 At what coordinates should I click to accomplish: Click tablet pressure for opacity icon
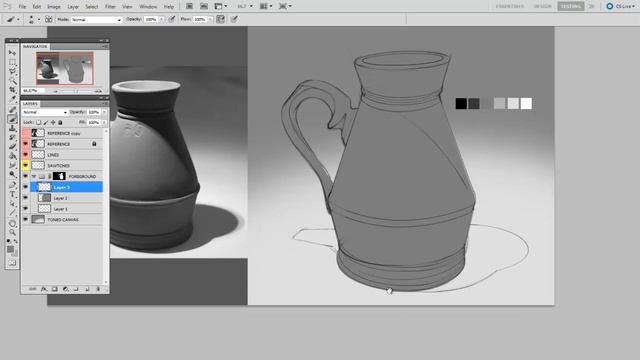172,19
